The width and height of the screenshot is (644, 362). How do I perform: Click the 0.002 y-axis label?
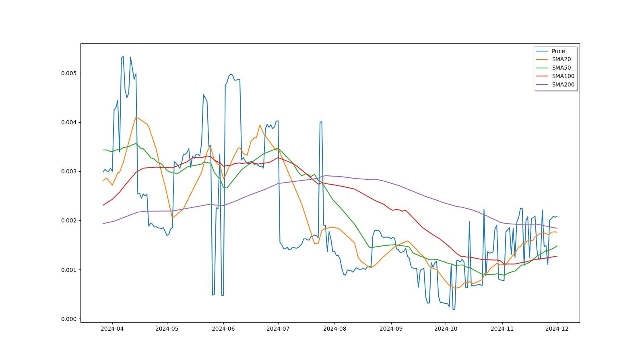click(68, 221)
